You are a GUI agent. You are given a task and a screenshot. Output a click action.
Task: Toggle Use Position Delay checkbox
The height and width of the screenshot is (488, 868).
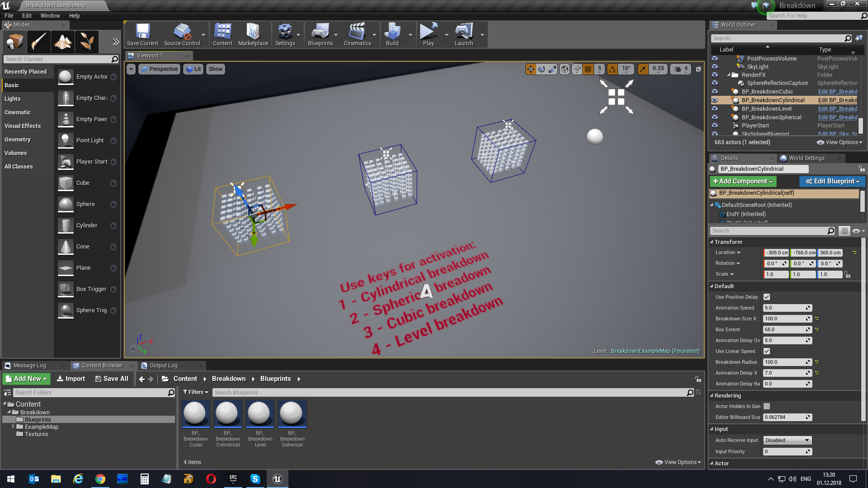pos(768,297)
